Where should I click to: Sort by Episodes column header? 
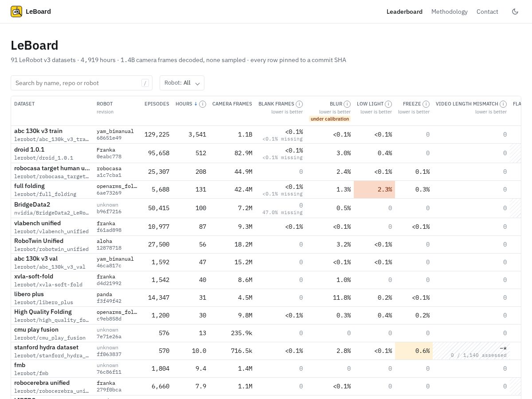click(x=157, y=104)
